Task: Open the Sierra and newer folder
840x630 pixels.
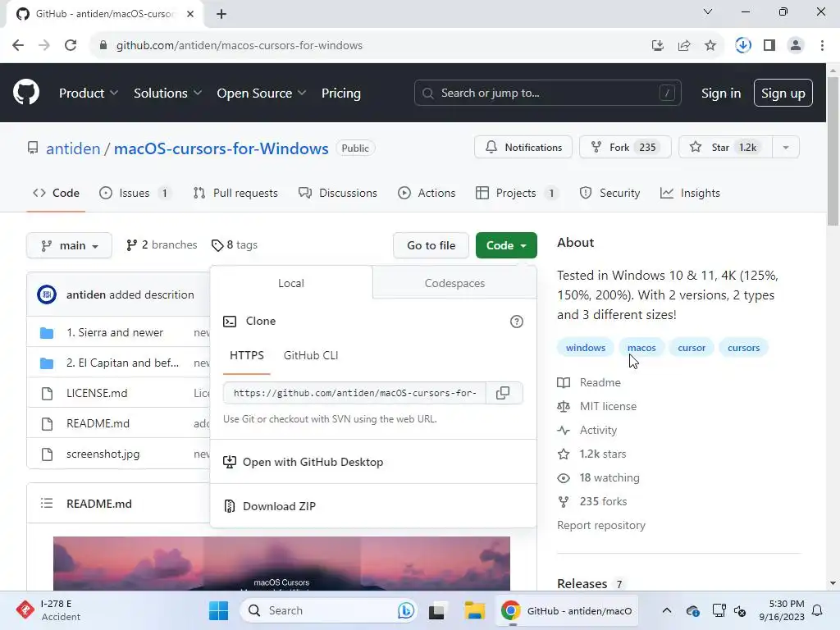Action: point(115,333)
